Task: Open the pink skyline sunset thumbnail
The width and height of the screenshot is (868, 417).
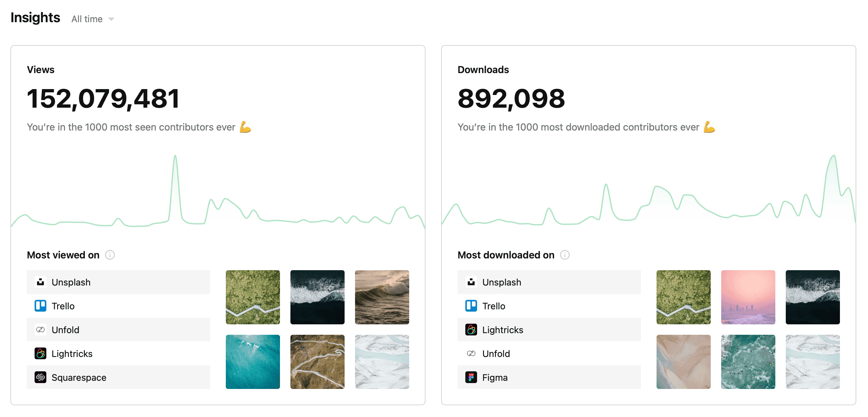Action: point(748,297)
